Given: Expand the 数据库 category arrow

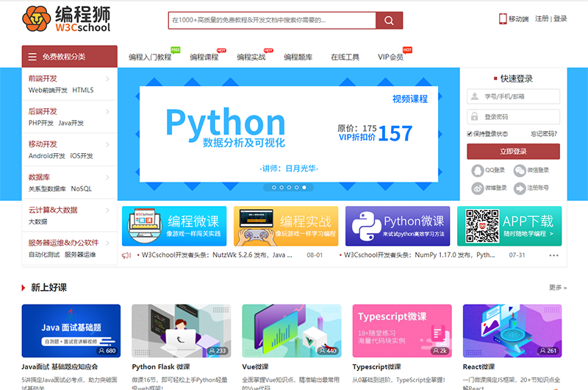Looking at the screenshot, I should (x=107, y=177).
